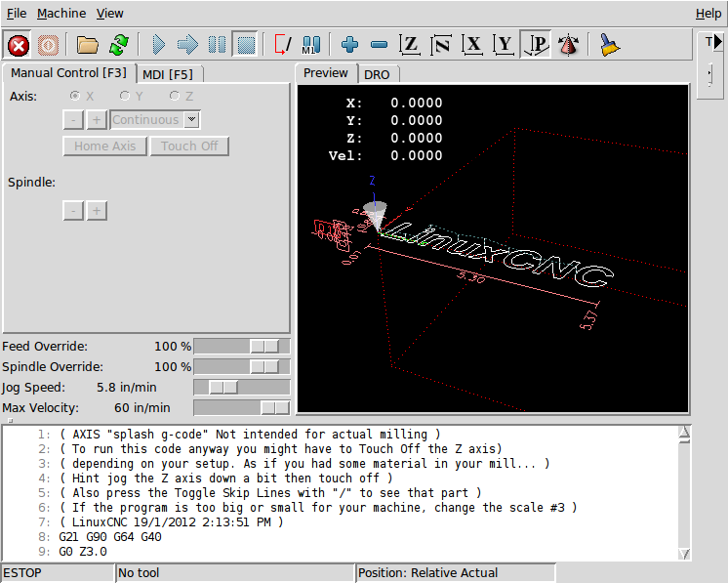Set preview to Z top view

pyautogui.click(x=411, y=46)
